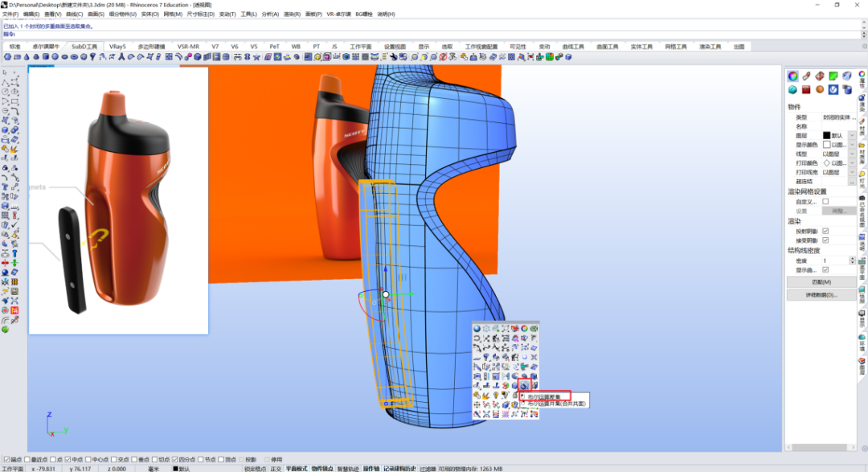Open the 曲面(S) surface menu
Screen dimensions: 868x472
[x=96, y=14]
